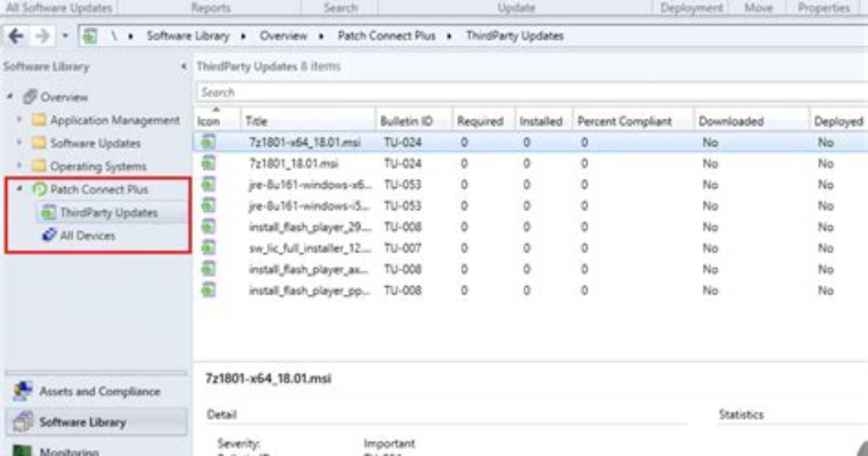This screenshot has height=456, width=868.
Task: Expand Software Updates folder arrow
Action: (20, 143)
